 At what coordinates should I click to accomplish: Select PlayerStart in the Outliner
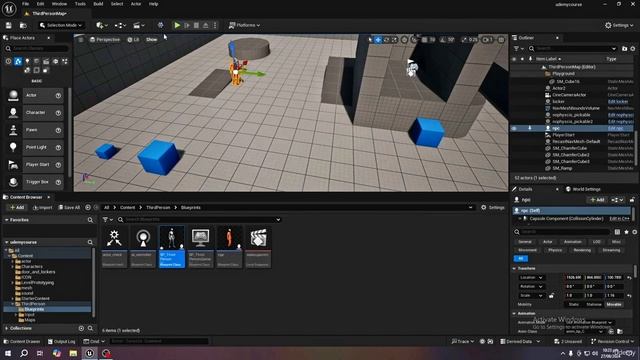point(563,135)
